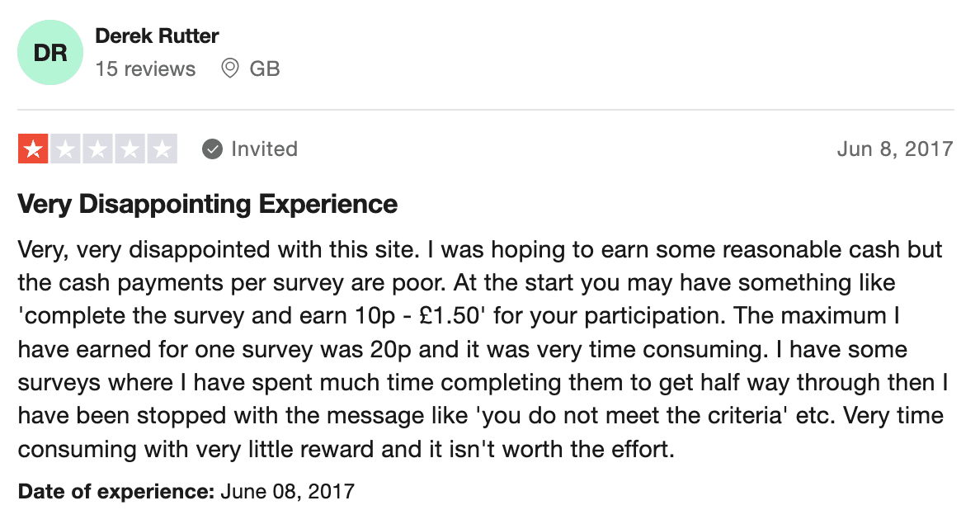The height and width of the screenshot is (510, 980).
Task: Click the 15 reviews count
Action: click(145, 68)
